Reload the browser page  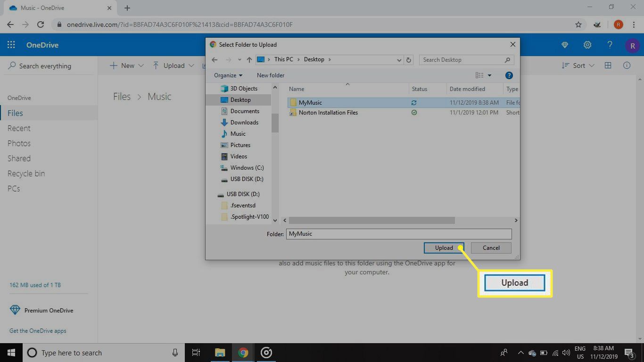point(41,25)
